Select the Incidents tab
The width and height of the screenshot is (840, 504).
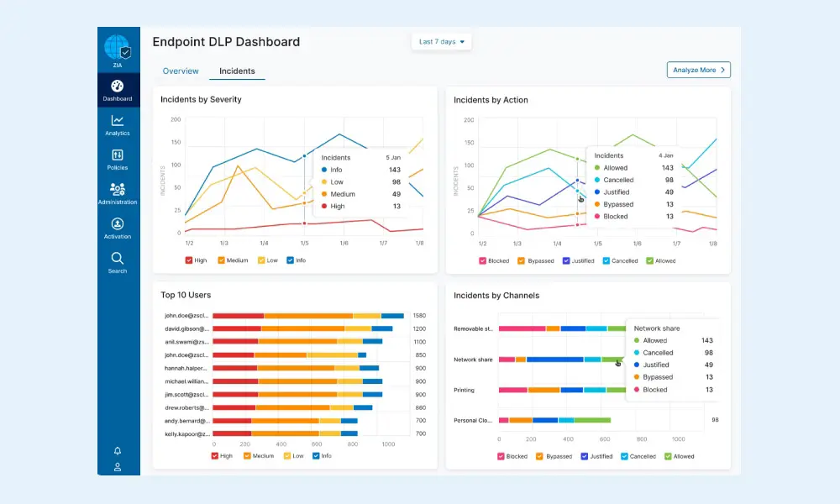point(237,71)
